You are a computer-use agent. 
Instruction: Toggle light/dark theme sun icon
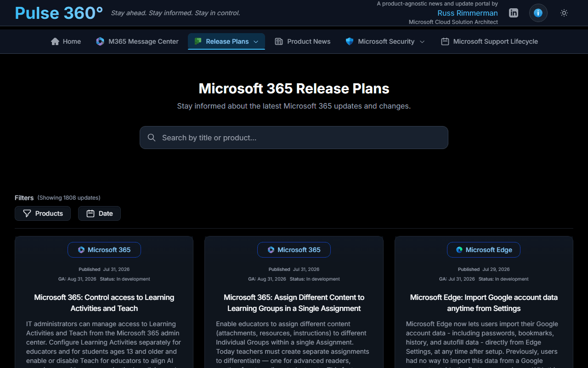click(564, 13)
